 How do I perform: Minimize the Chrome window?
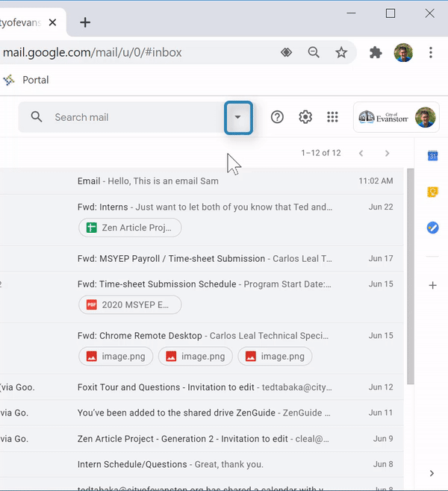(x=351, y=13)
